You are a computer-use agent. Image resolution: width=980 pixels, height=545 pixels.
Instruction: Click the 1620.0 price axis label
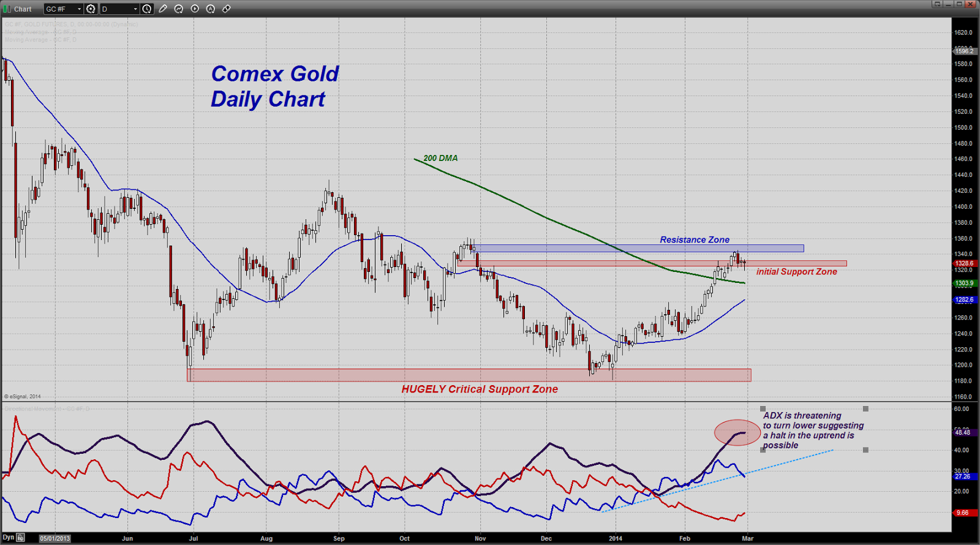pos(963,32)
